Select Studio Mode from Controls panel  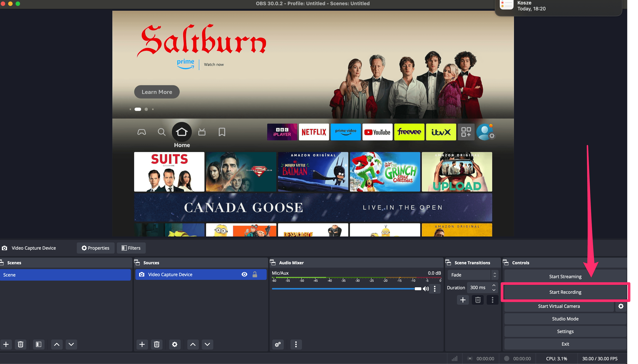click(565, 318)
